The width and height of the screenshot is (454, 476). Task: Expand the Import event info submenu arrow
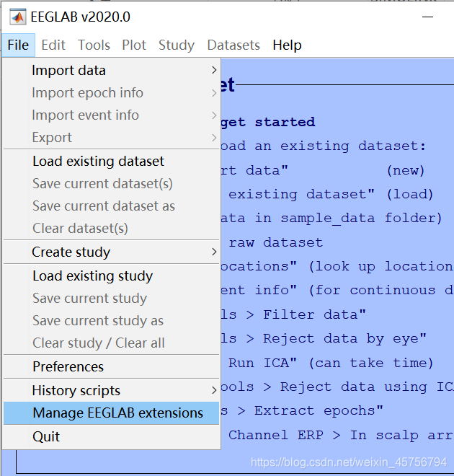(214, 115)
